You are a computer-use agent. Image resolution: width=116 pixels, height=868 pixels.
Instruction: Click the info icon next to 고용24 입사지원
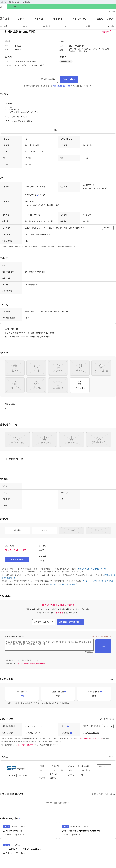tap(101, 691)
